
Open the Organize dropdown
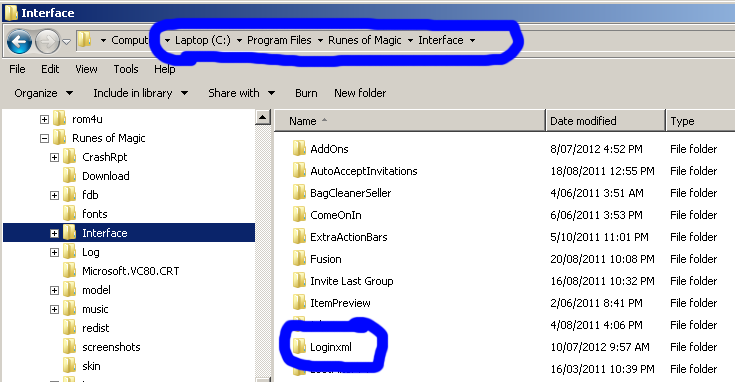(44, 93)
